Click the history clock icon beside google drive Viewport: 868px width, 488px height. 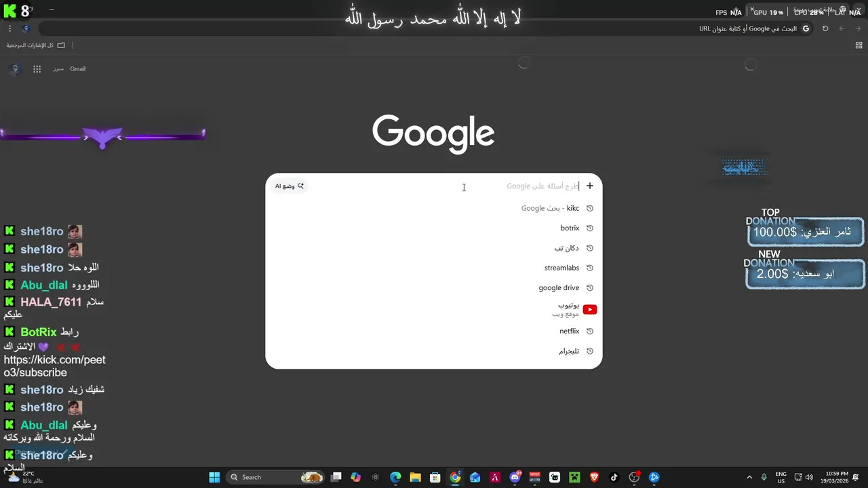[x=590, y=287]
